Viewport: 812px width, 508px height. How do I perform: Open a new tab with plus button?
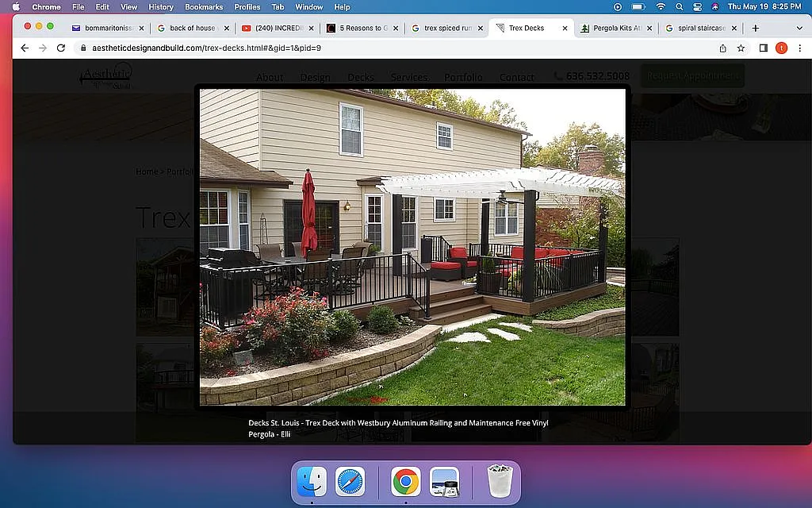point(755,28)
